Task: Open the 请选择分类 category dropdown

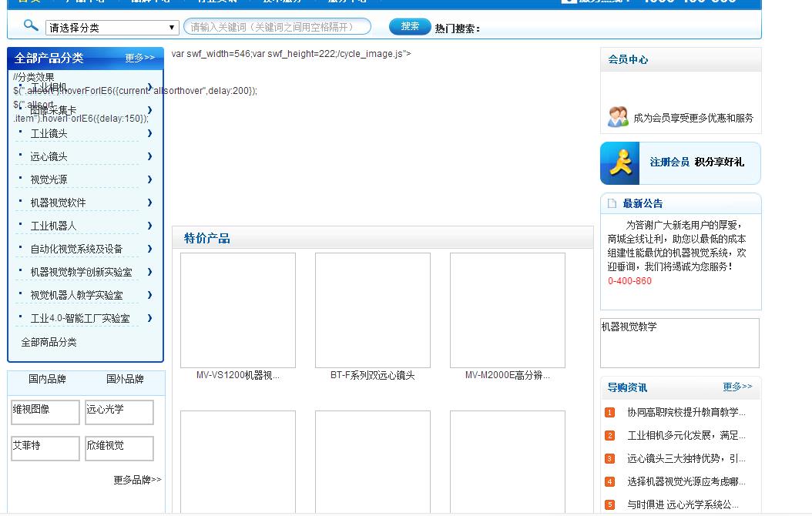Action: [112, 28]
